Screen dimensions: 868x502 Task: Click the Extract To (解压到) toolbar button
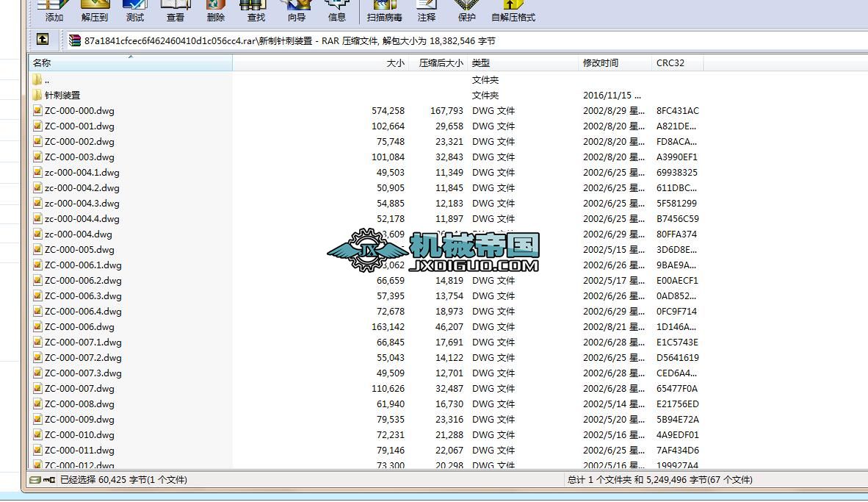pyautogui.click(x=95, y=12)
